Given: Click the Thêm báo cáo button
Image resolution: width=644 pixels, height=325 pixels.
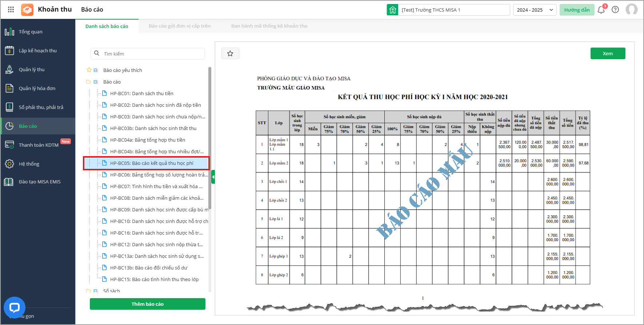Looking at the screenshot, I should (148, 304).
